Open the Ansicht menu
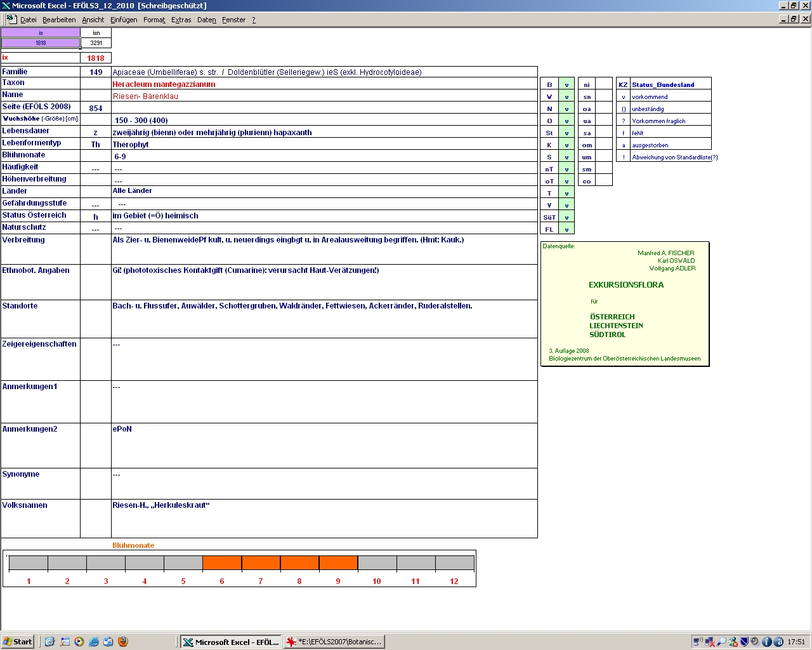The image size is (812, 650). pyautogui.click(x=93, y=20)
